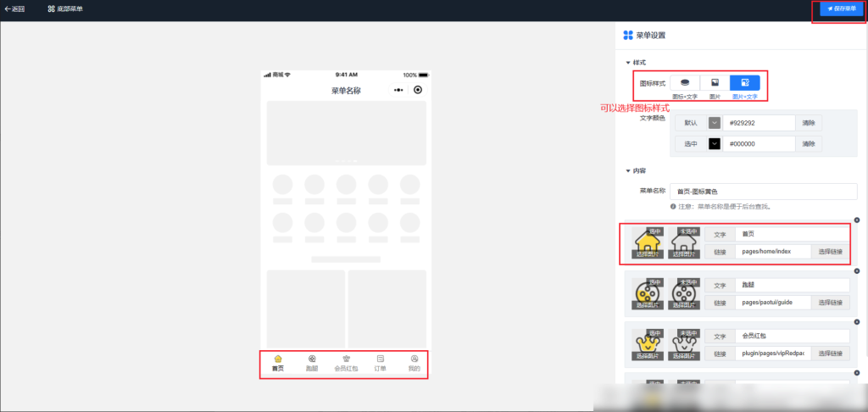This screenshot has height=412, width=868.
Task: Choose the yellow selected home icon image
Action: pos(648,243)
